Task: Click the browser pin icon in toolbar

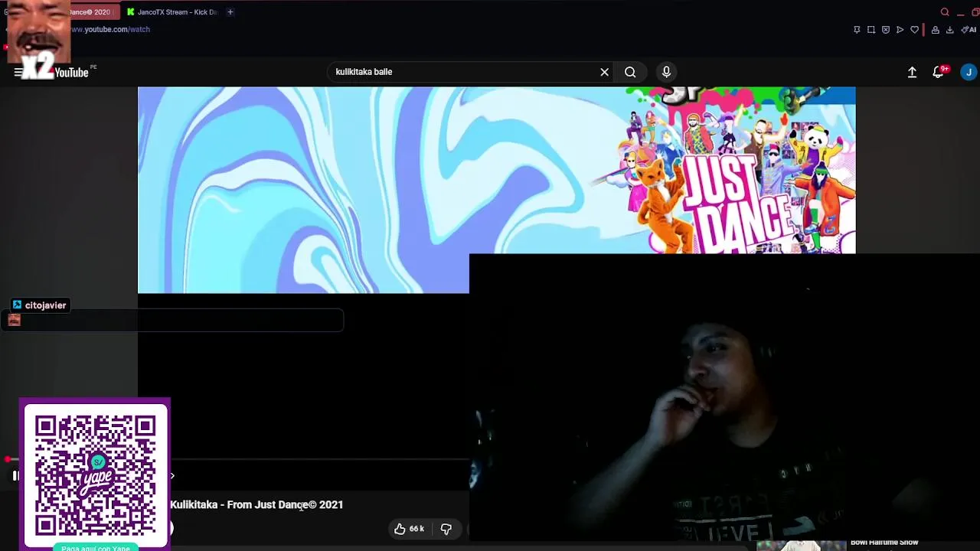Action: (857, 30)
